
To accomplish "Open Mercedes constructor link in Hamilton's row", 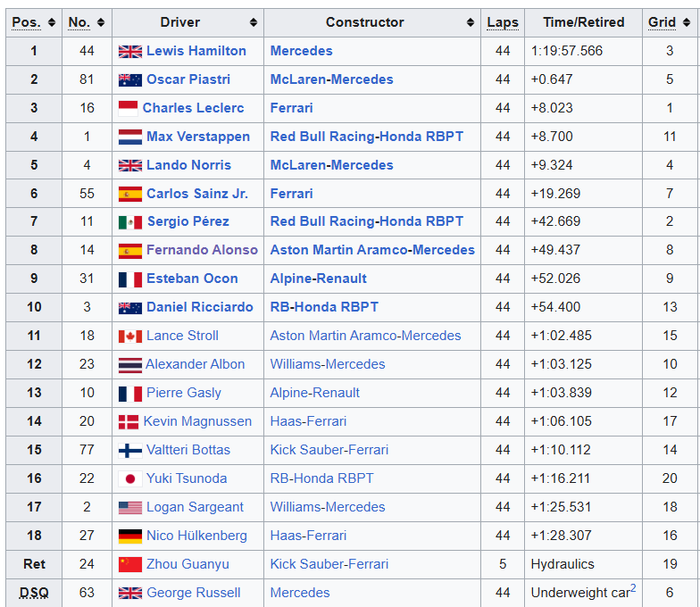I will (302, 51).
